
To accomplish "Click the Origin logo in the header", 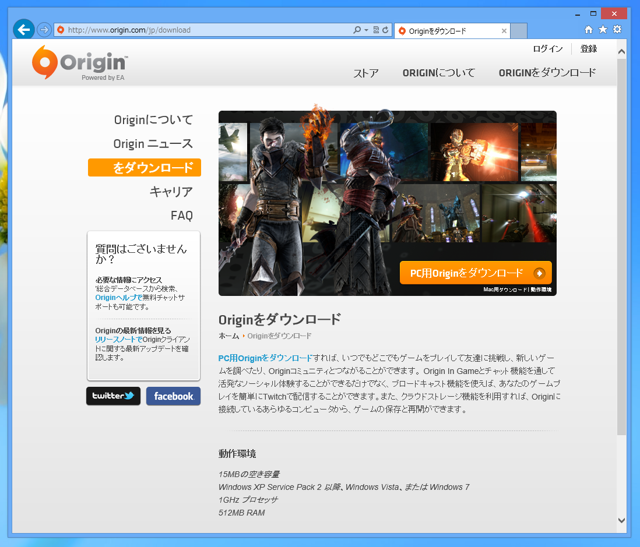I will [x=79, y=62].
